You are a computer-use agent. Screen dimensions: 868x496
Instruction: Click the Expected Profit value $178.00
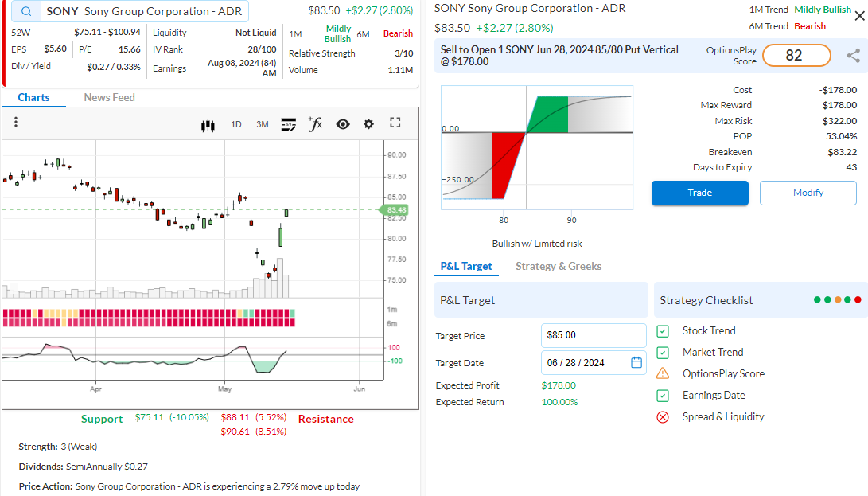[x=559, y=385]
